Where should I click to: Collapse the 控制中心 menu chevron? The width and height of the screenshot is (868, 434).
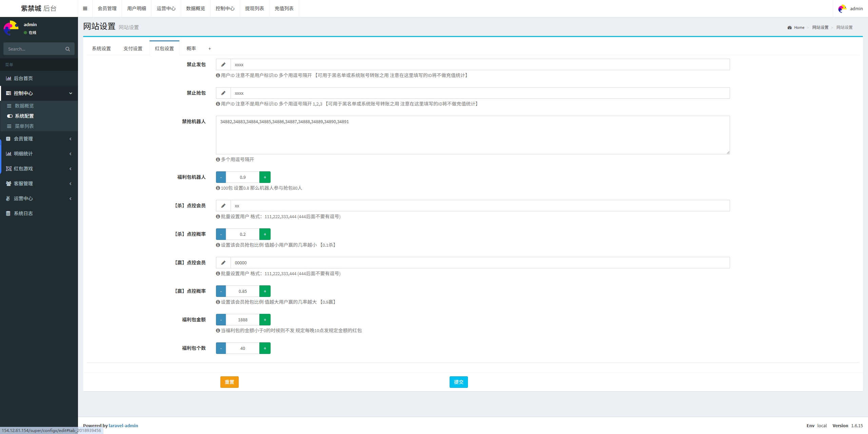(x=71, y=93)
